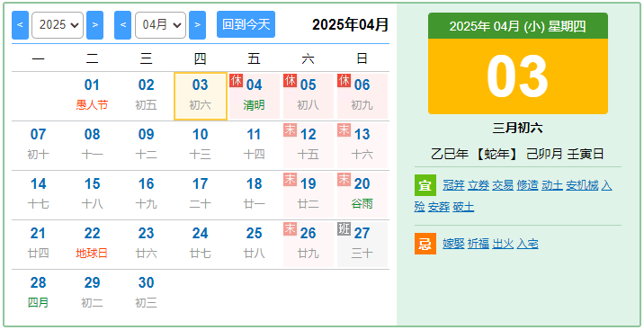The width and height of the screenshot is (644, 330).
Task: Open the 安机械 link
Action: click(583, 185)
